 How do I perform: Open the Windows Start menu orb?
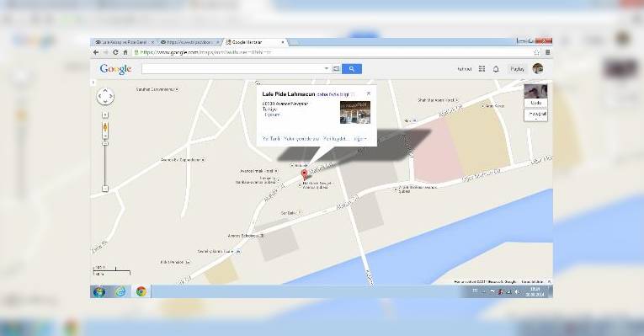coord(99,291)
